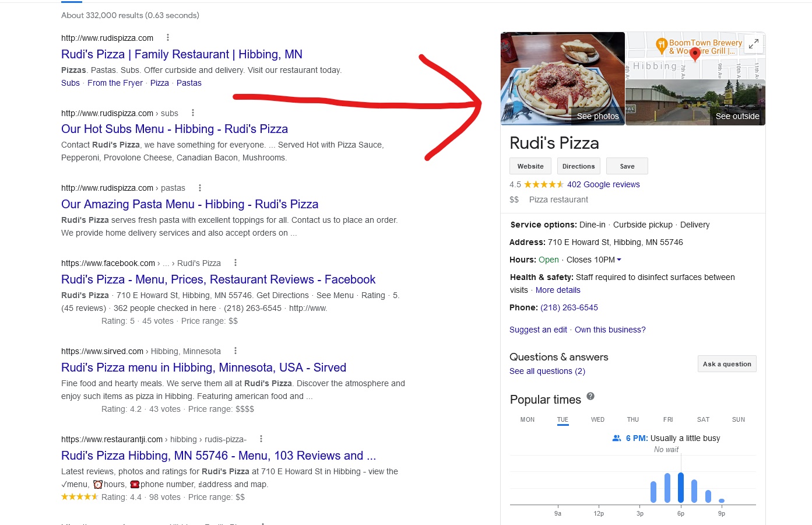
Task: Select FRI in Popular times
Action: tap(668, 419)
